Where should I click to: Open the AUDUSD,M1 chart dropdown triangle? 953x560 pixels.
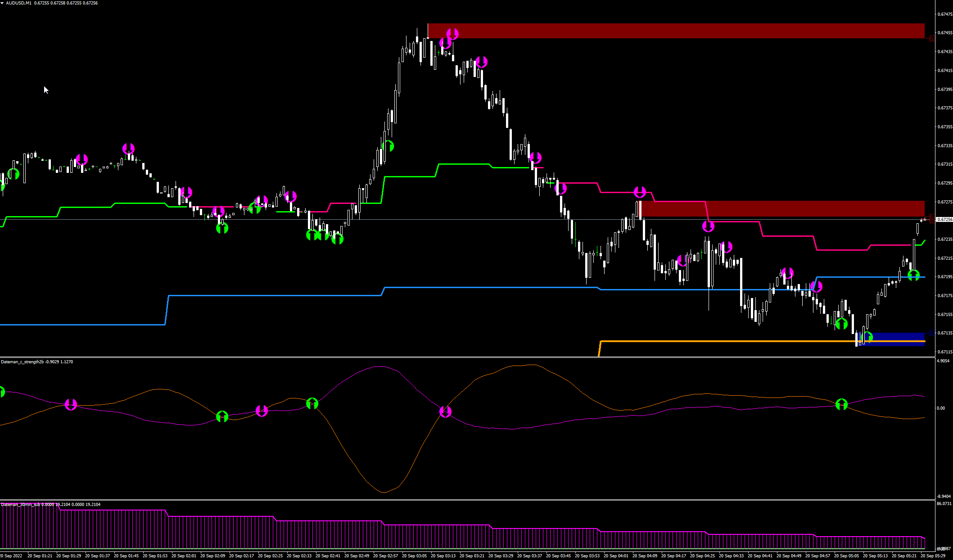2,3
